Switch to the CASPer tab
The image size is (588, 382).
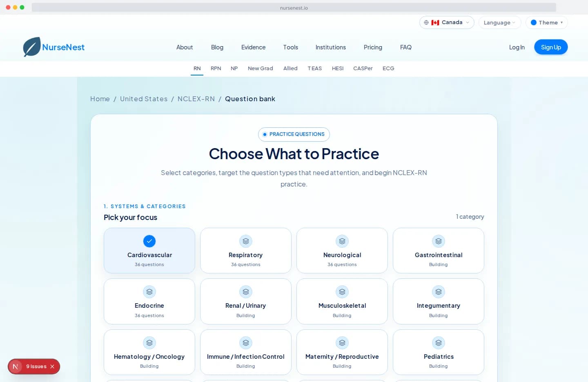click(x=363, y=69)
